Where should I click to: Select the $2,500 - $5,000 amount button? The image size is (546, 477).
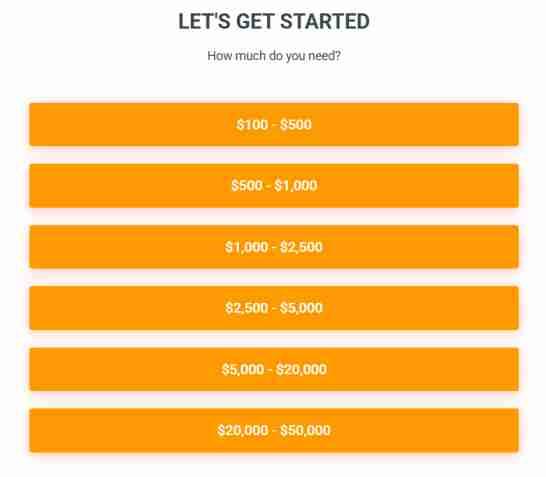point(274,308)
